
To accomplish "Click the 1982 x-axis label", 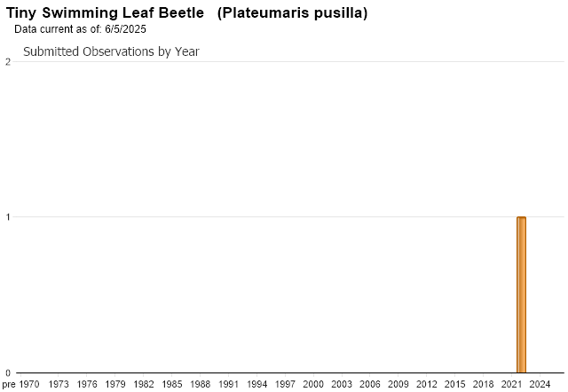I will pos(144,384).
